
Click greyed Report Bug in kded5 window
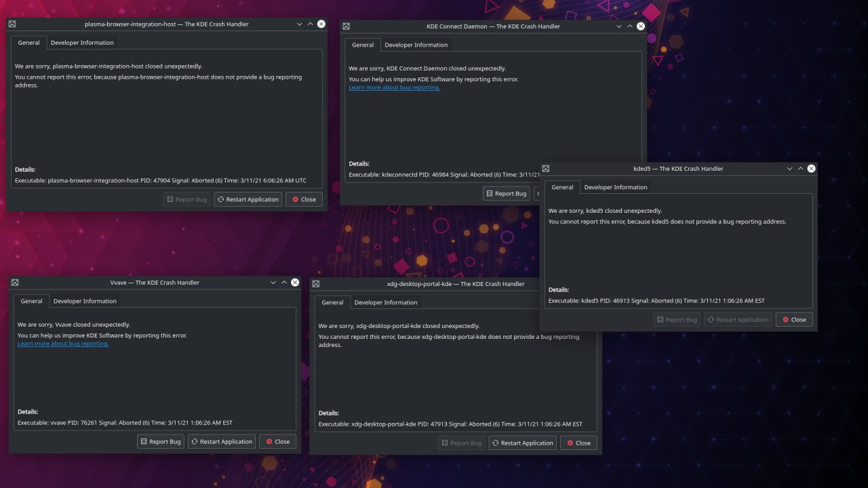coord(677,319)
